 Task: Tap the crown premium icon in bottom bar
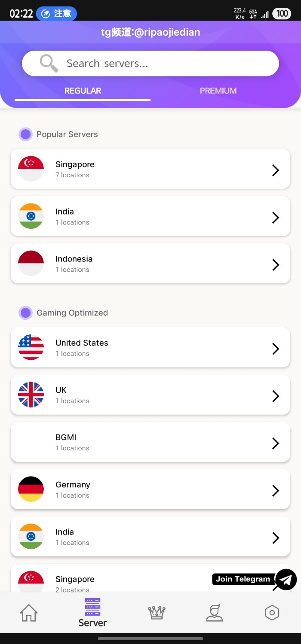[x=157, y=613]
